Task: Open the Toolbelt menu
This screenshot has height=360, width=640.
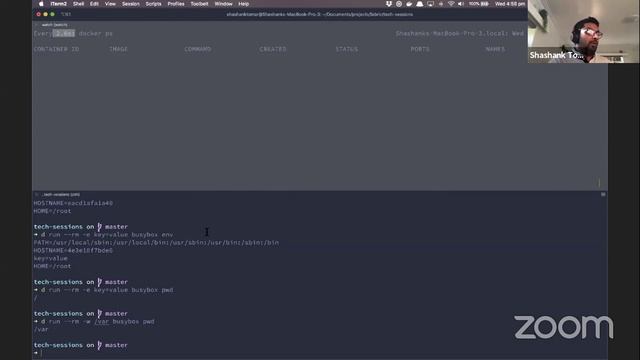Action: [200, 4]
